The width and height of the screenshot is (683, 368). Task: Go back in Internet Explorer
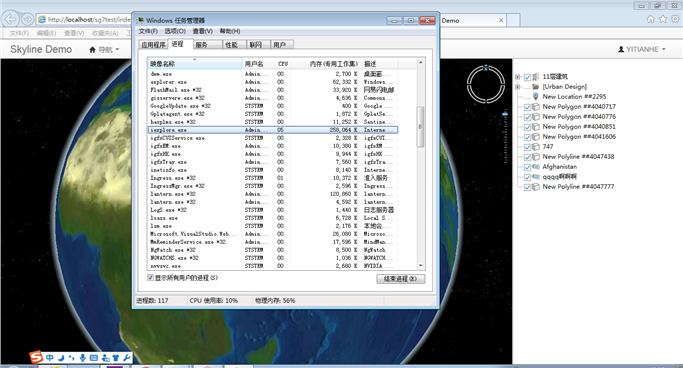pos(10,19)
